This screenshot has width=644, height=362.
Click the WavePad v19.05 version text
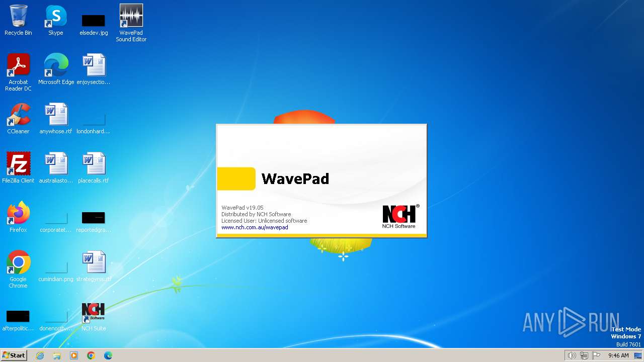(243, 208)
